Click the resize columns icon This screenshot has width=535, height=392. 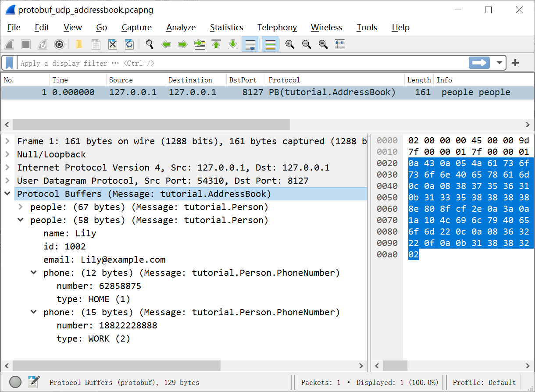tap(339, 44)
